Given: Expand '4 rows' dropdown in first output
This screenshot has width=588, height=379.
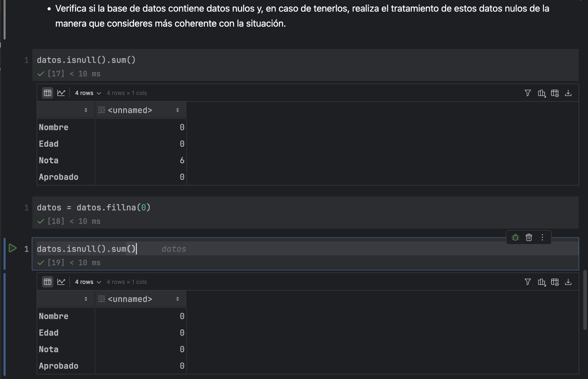Looking at the screenshot, I should [x=88, y=93].
